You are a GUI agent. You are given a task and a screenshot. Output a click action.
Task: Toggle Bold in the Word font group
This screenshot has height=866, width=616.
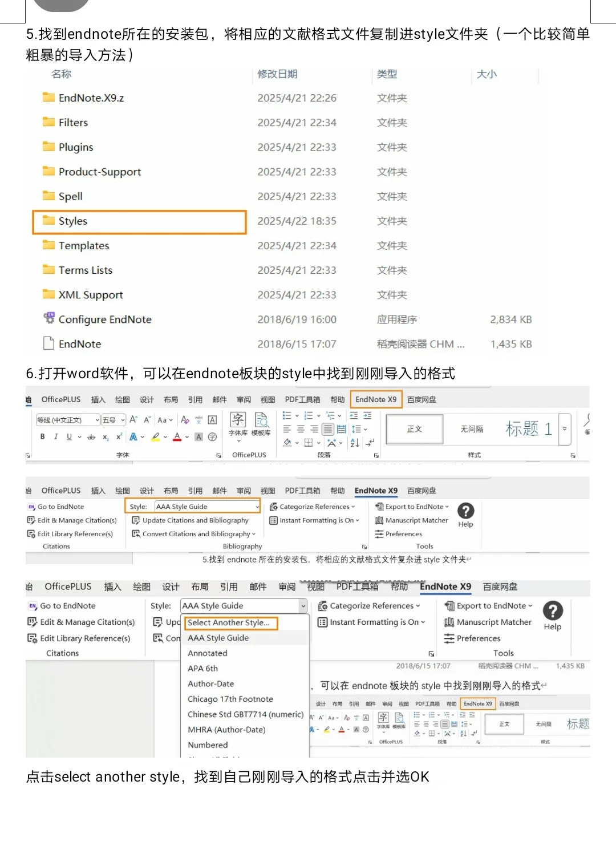coord(42,436)
